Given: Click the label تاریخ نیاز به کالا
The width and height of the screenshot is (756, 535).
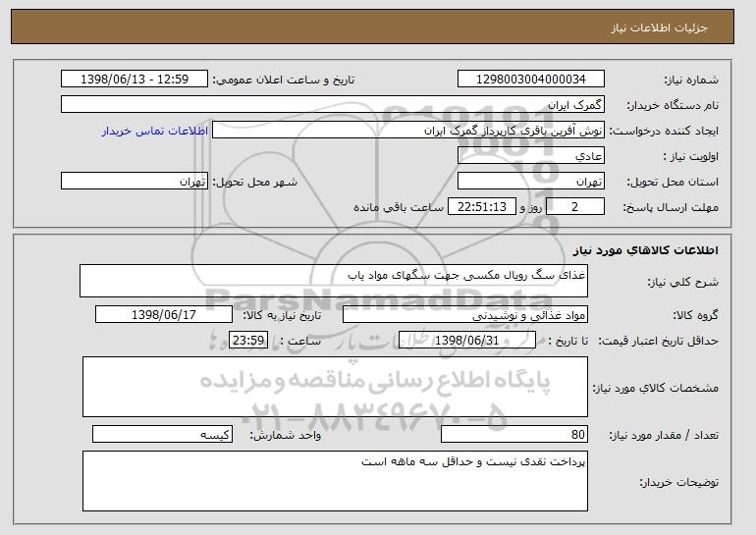Looking at the screenshot, I should 282,315.
